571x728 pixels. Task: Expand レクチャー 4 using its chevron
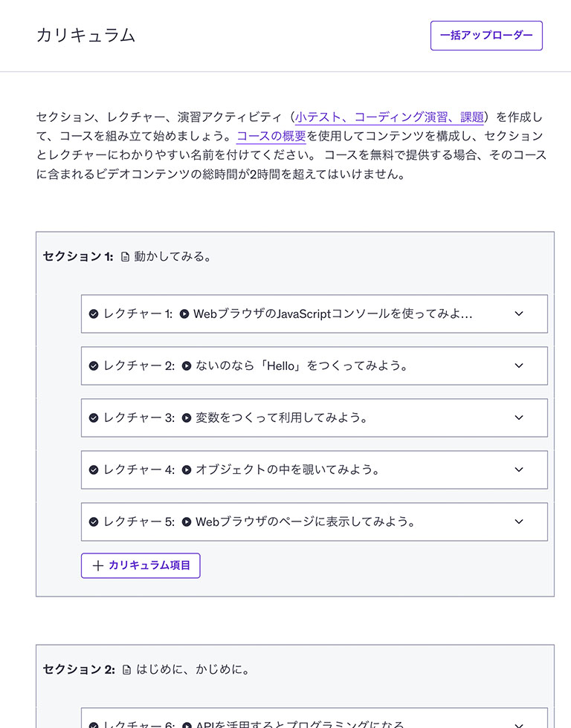tap(519, 469)
